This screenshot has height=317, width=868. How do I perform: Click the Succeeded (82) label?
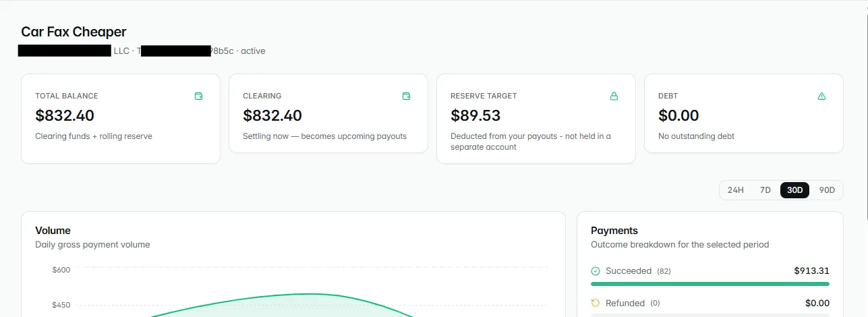click(x=638, y=271)
